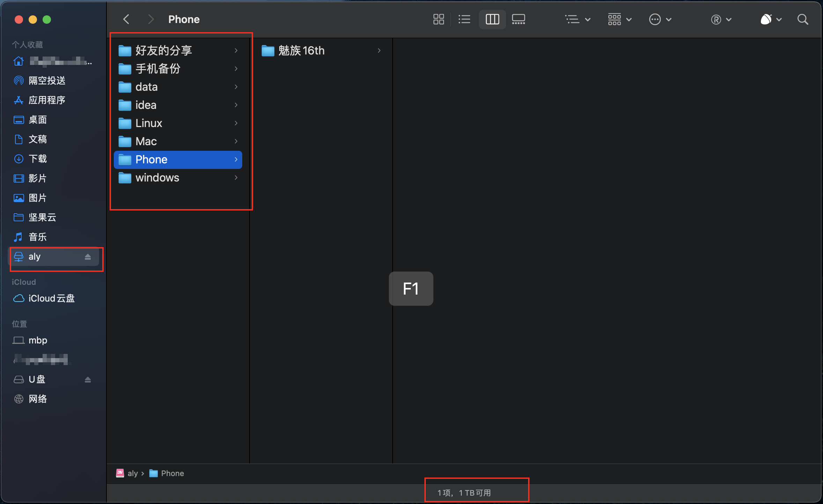Select the Phone folder
Image resolution: width=823 pixels, height=504 pixels.
(178, 160)
